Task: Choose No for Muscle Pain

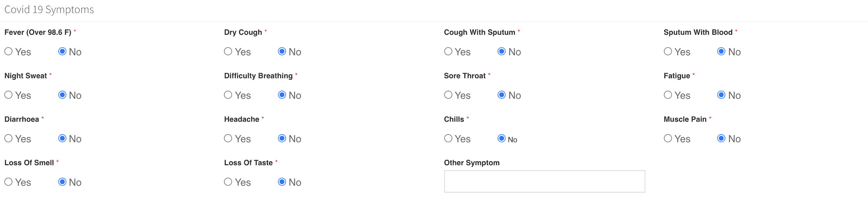Action: (721, 138)
